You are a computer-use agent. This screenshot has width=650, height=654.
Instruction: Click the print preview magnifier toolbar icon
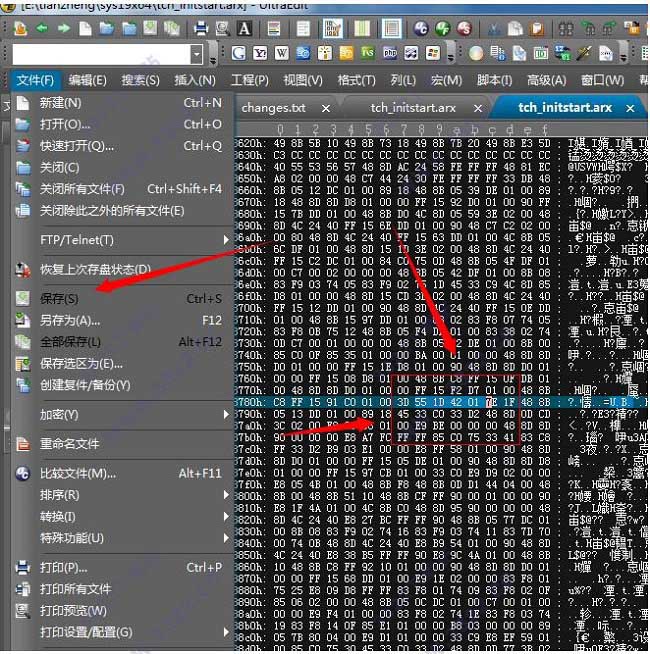(222, 28)
